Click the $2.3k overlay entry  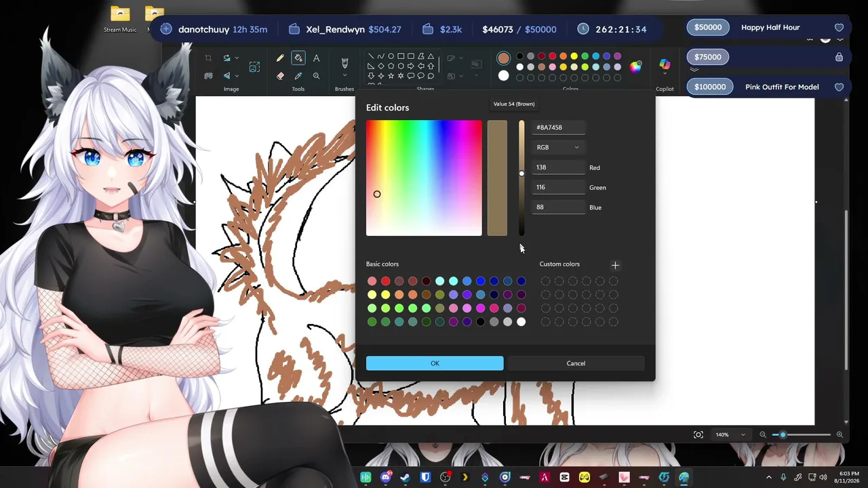[442, 29]
